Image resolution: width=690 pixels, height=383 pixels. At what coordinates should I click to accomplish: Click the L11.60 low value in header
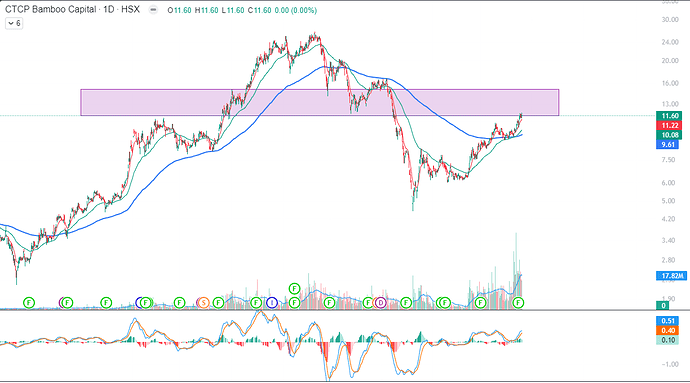pos(233,10)
